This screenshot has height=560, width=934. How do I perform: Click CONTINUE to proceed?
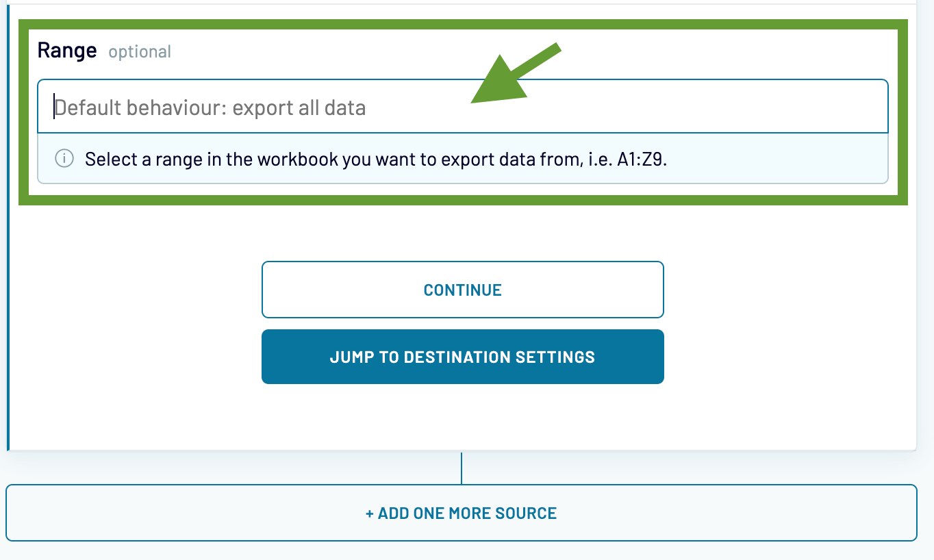462,289
